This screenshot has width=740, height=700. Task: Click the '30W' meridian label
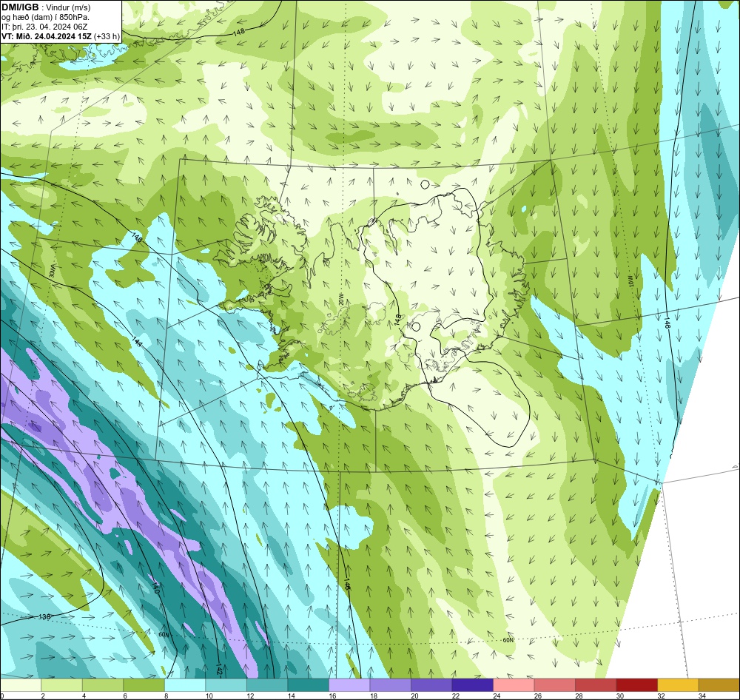pyautogui.click(x=53, y=272)
